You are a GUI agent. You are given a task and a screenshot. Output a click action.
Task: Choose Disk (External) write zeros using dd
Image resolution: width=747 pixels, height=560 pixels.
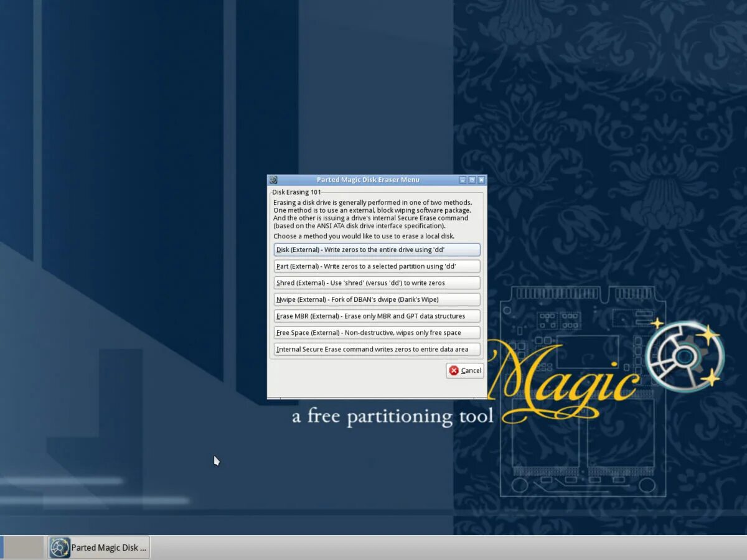pos(377,250)
